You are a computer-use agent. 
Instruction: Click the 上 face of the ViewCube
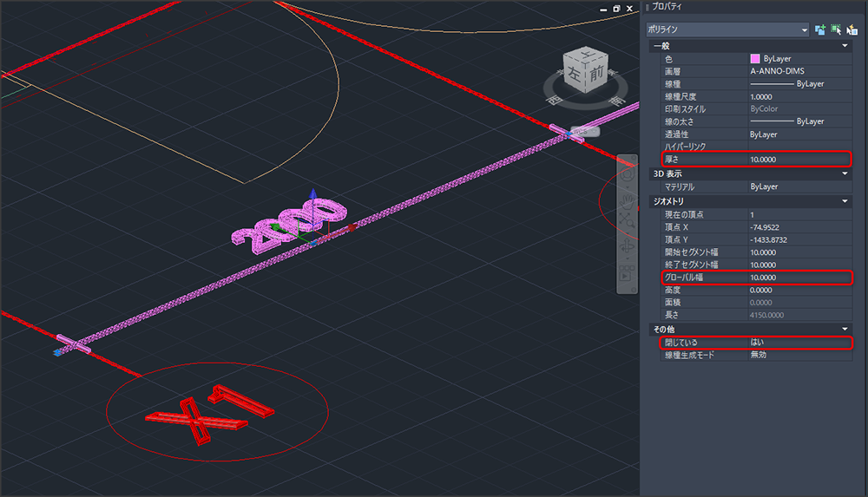point(587,55)
